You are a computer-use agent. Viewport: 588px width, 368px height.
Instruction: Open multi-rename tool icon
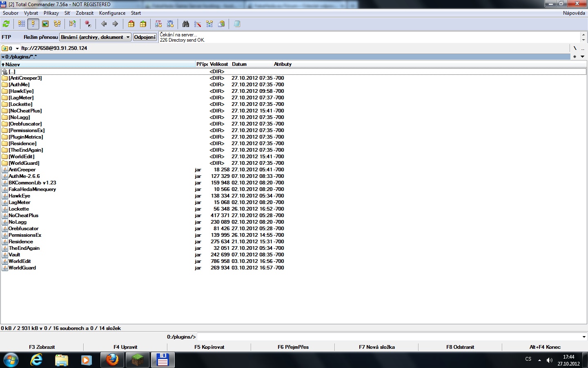pos(198,24)
